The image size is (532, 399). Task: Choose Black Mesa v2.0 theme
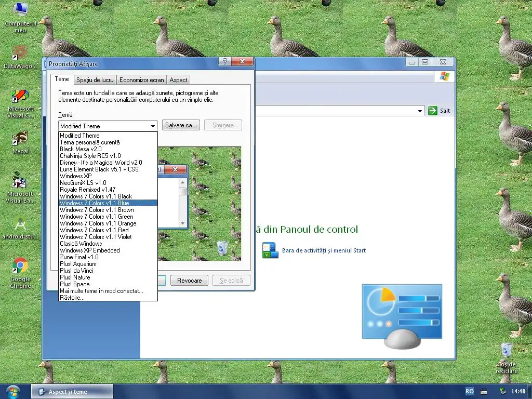(108, 149)
